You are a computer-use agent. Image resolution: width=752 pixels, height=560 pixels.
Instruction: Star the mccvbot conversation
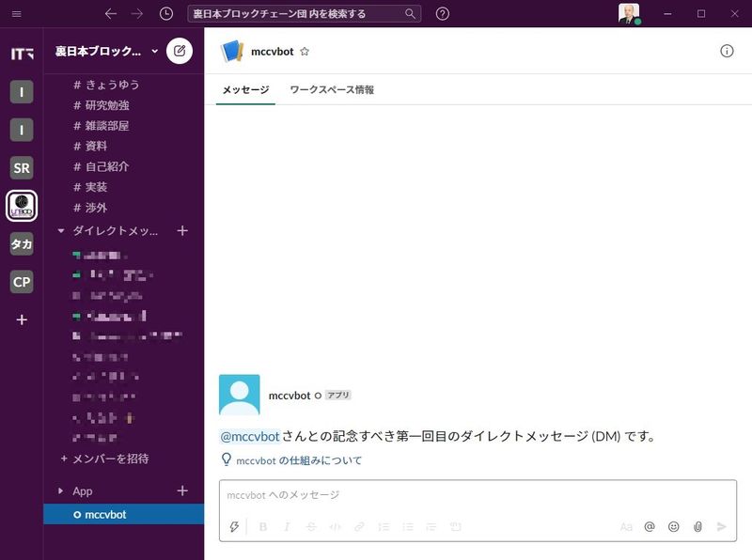coord(305,52)
